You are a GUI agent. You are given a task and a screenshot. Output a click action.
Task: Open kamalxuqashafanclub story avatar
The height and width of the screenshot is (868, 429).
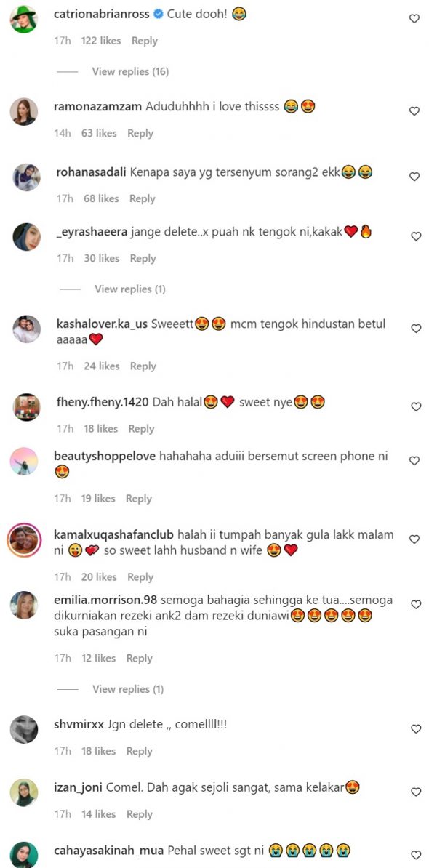[x=24, y=539]
